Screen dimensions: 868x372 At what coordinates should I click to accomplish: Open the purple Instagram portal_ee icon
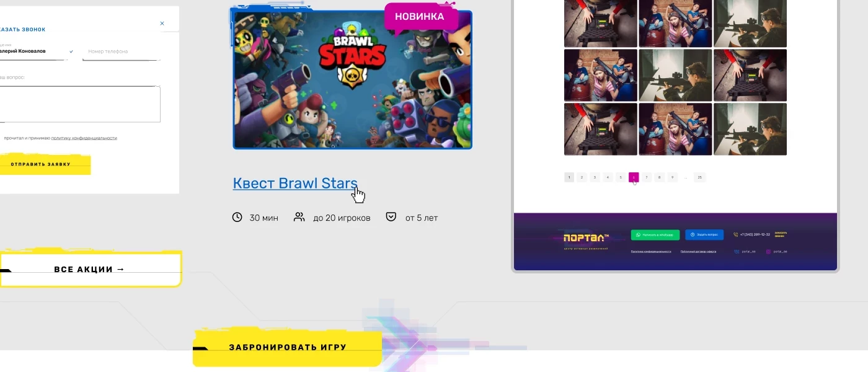tap(768, 252)
